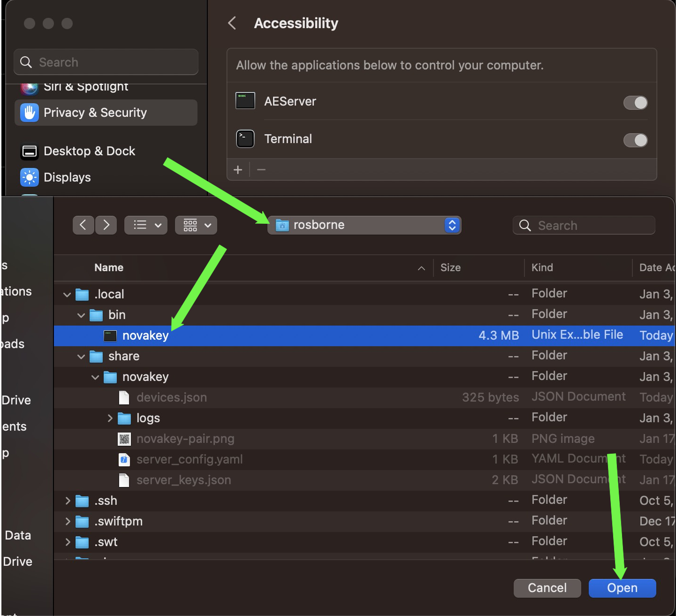Viewport: 676px width, 616px height.
Task: Collapse the share folder
Action: pos(81,357)
